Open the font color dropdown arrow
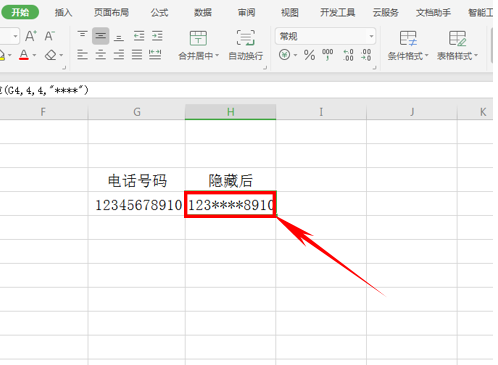Screen dimensions: 498x365 tap(34, 55)
